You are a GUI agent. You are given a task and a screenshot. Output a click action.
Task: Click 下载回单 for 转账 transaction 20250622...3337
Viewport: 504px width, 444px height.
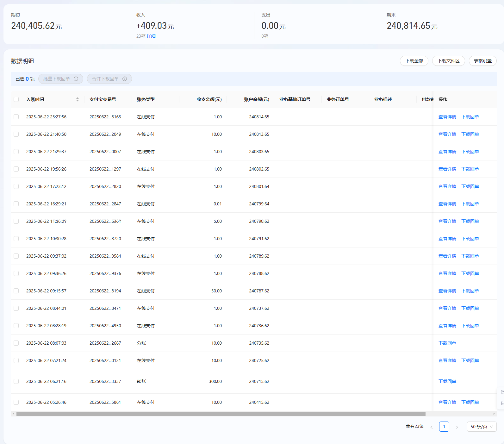coord(447,381)
